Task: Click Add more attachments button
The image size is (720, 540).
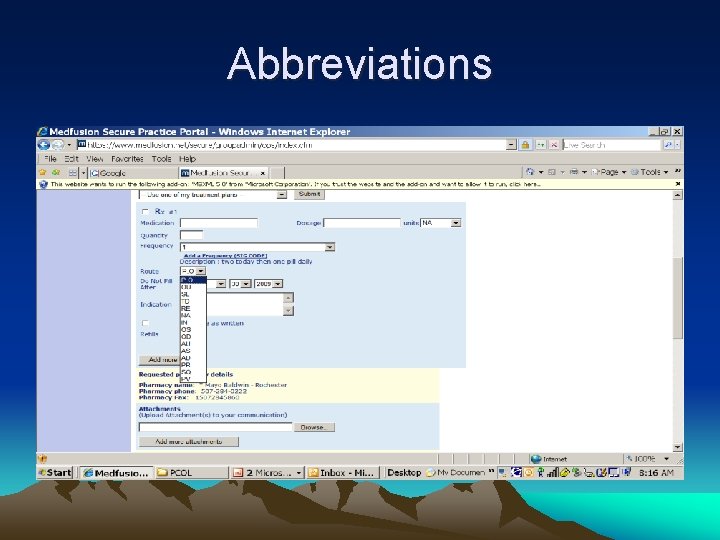Action: point(189,442)
